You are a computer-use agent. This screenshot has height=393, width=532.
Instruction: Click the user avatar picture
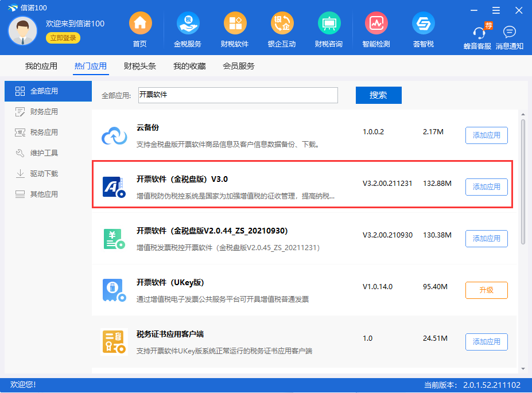[23, 31]
